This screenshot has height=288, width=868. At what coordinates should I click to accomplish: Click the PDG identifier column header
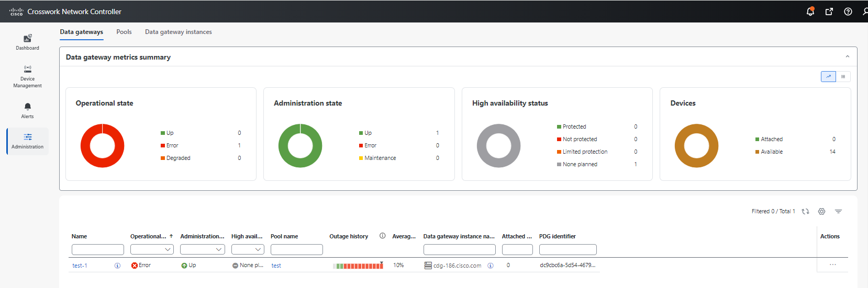point(558,236)
